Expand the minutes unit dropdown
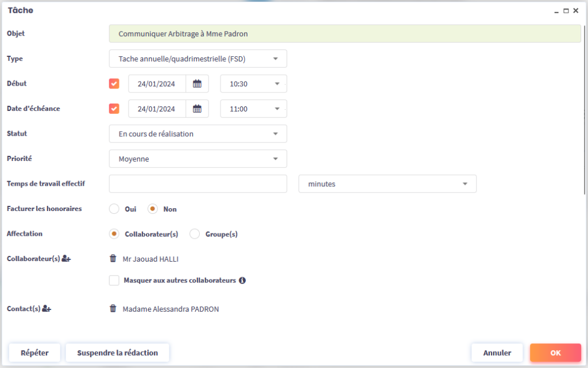This screenshot has width=588, height=368. pyautogui.click(x=387, y=184)
